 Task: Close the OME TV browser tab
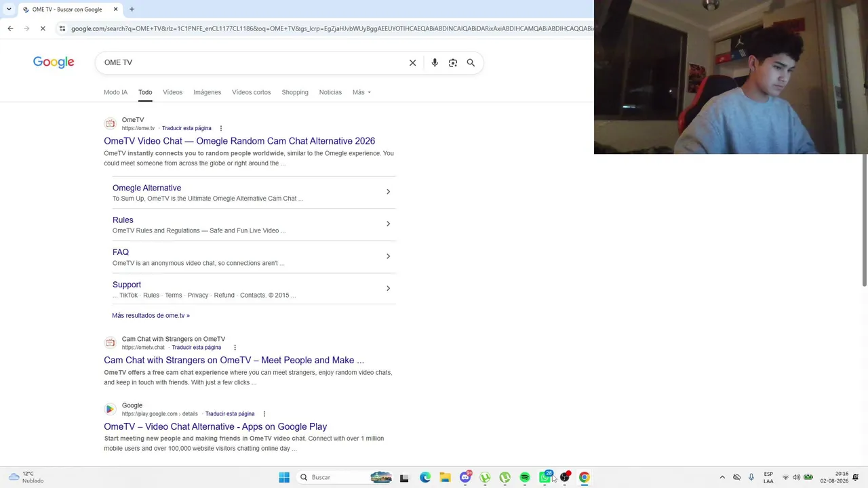click(x=115, y=9)
